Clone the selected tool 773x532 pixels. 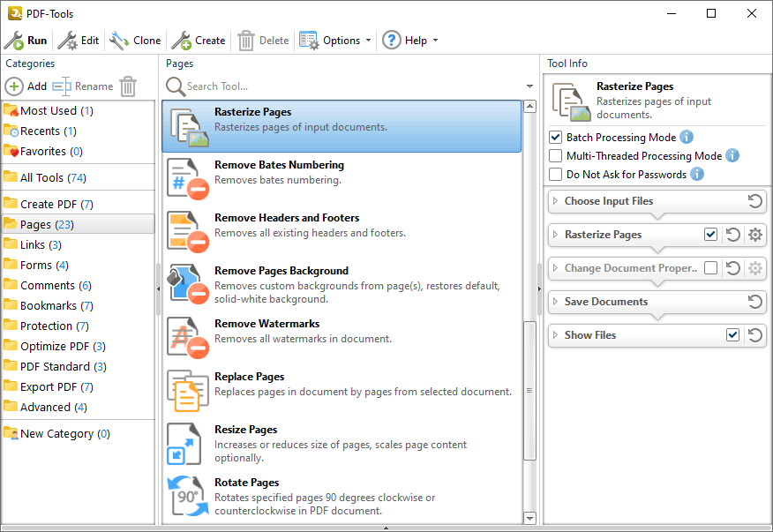(x=135, y=41)
